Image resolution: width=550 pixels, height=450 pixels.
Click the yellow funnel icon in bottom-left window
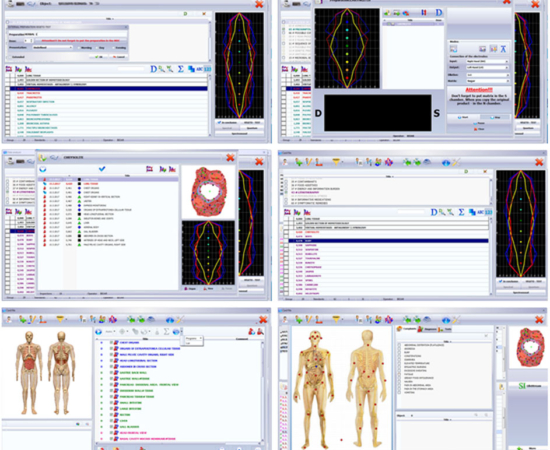(x=60, y=319)
